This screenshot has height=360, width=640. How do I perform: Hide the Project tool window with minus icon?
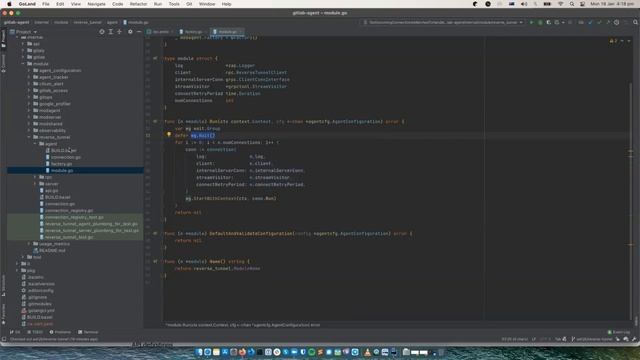139,31
